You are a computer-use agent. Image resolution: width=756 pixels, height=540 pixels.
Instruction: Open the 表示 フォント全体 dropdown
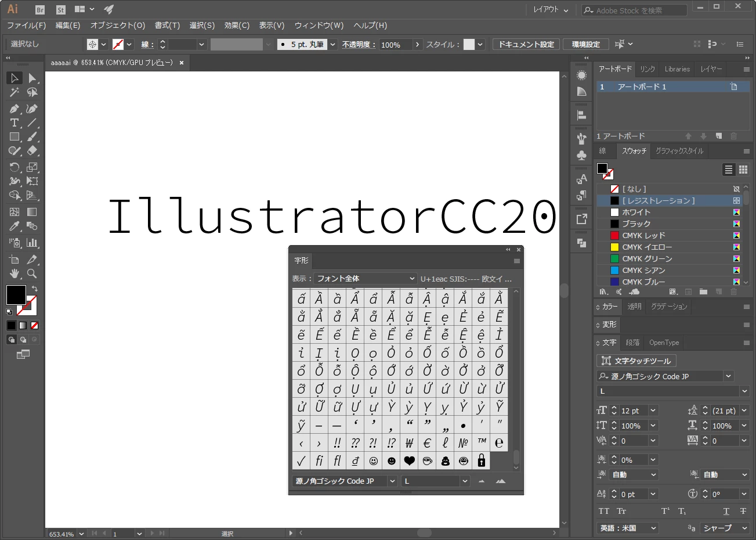click(366, 279)
